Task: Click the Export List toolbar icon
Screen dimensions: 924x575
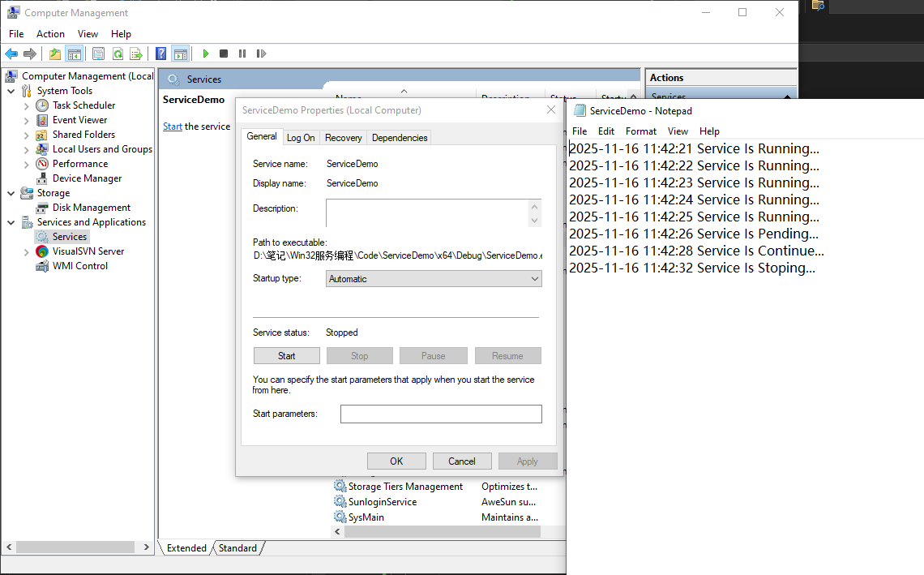Action: coord(136,54)
